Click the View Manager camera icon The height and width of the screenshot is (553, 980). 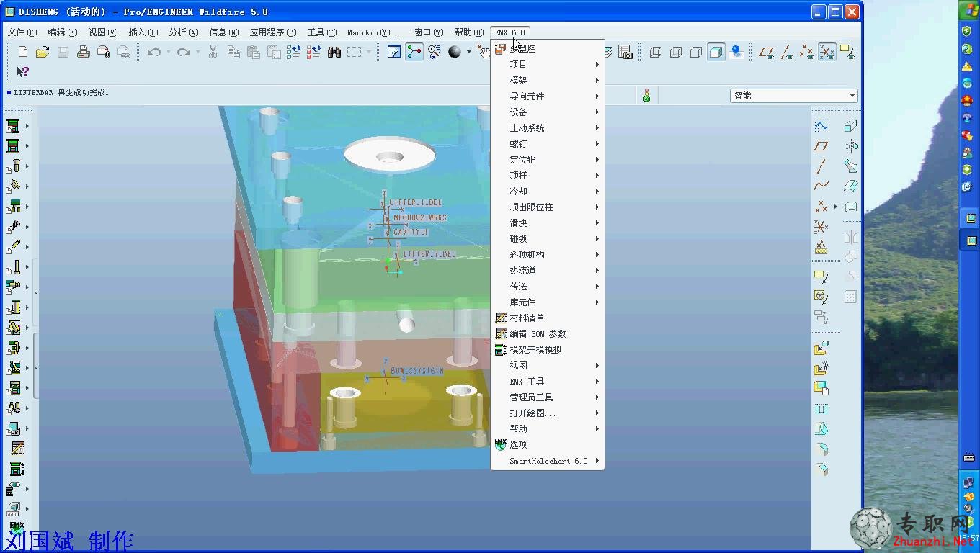(x=625, y=52)
